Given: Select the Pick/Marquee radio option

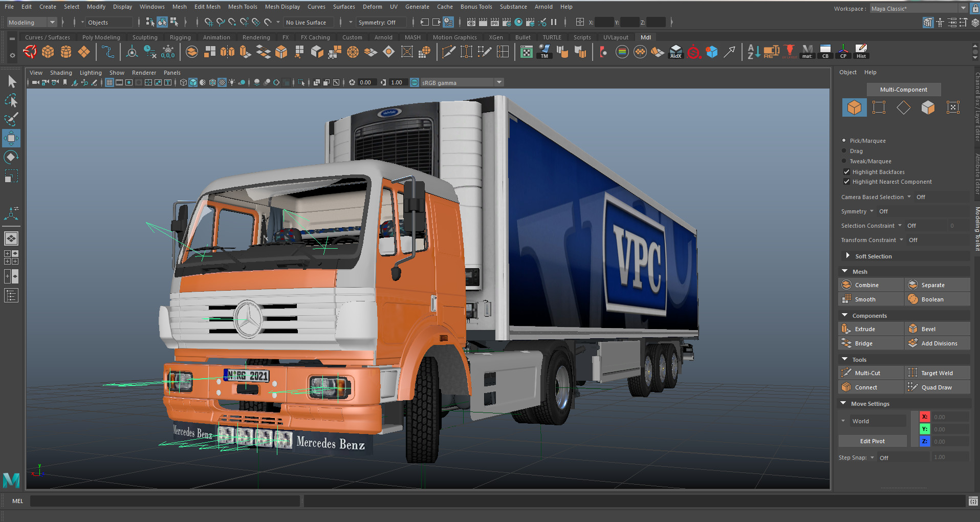Looking at the screenshot, I should click(x=844, y=140).
